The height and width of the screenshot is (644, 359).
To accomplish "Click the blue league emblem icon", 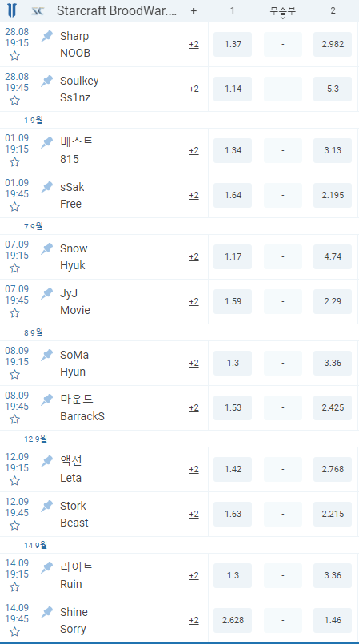I will coord(13,10).
